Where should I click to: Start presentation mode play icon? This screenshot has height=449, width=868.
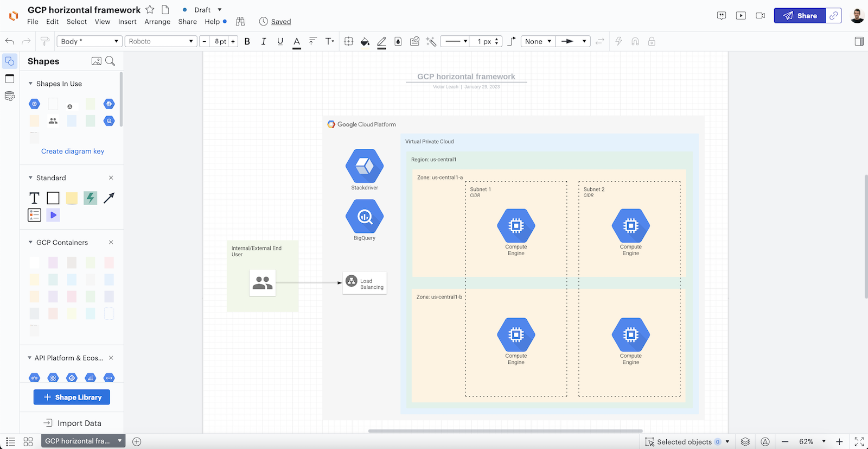tap(741, 16)
